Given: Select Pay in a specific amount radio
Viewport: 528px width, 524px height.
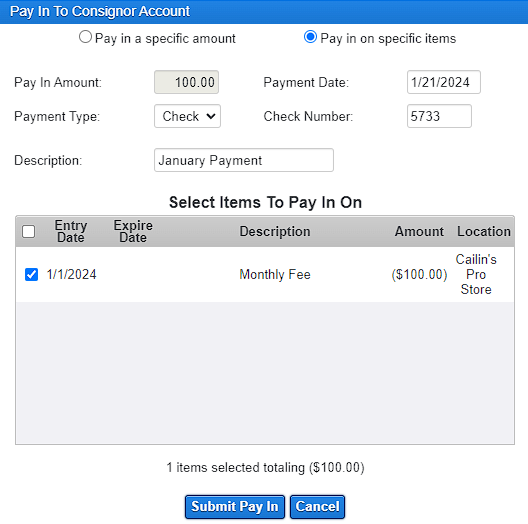Looking at the screenshot, I should (x=85, y=37).
